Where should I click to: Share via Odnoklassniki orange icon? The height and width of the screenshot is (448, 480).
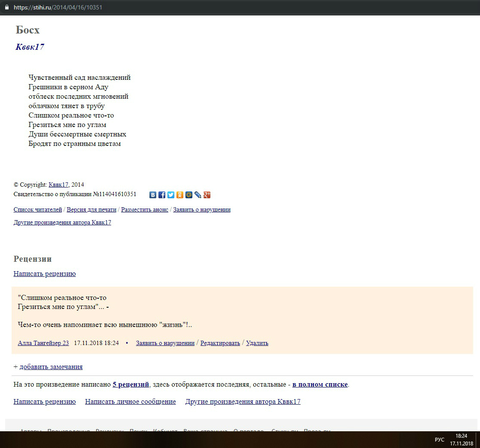point(180,195)
